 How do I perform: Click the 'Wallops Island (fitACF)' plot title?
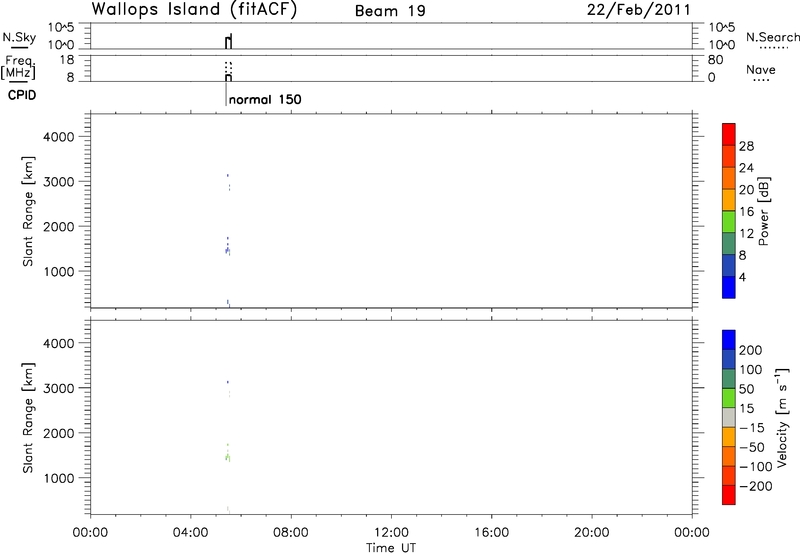(x=194, y=10)
